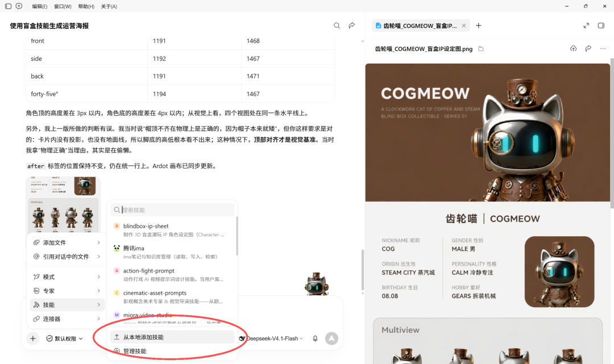Viewport: 614px width, 364px height.
Task: Open the 帮助(H) menu
Action: pos(86,6)
